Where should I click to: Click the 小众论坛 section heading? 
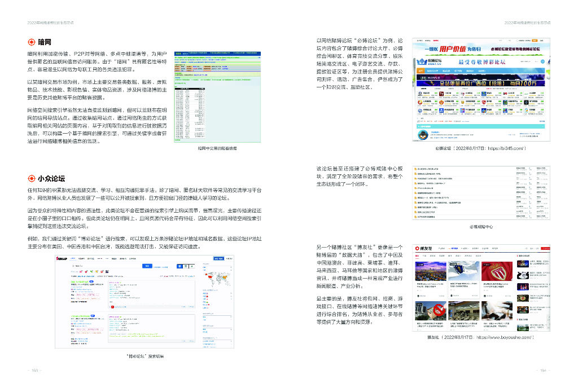point(51,179)
